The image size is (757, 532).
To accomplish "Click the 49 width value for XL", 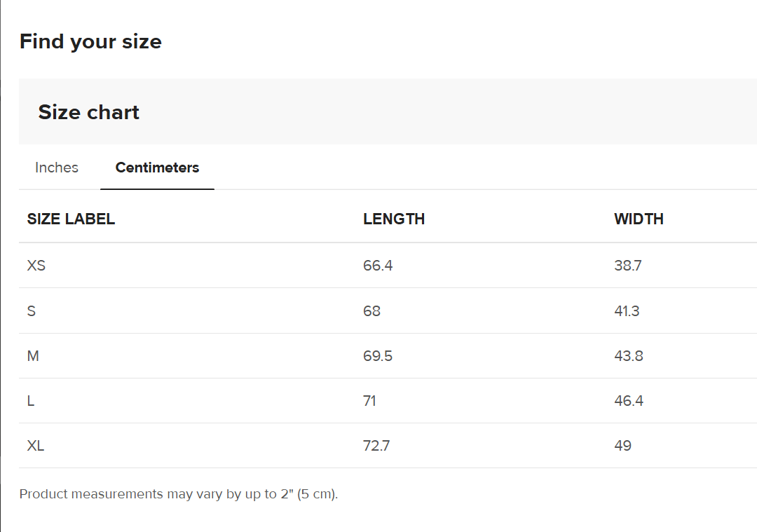I will pyautogui.click(x=622, y=446).
